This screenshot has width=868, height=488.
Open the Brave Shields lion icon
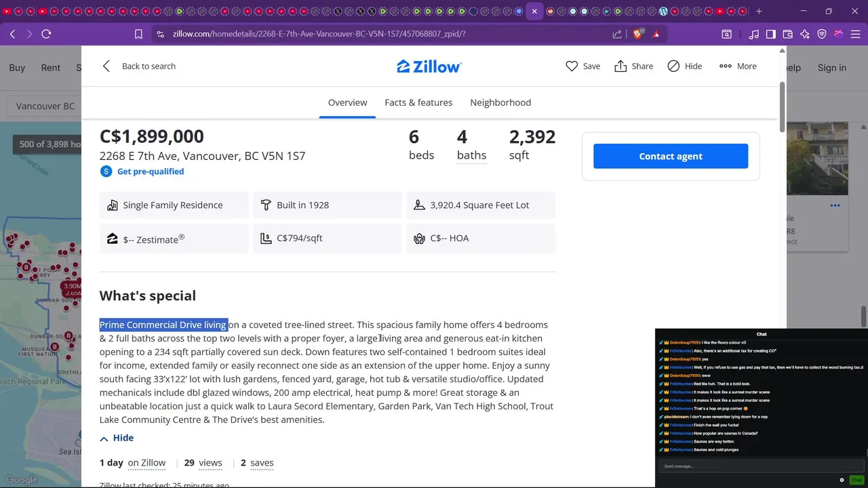click(637, 34)
